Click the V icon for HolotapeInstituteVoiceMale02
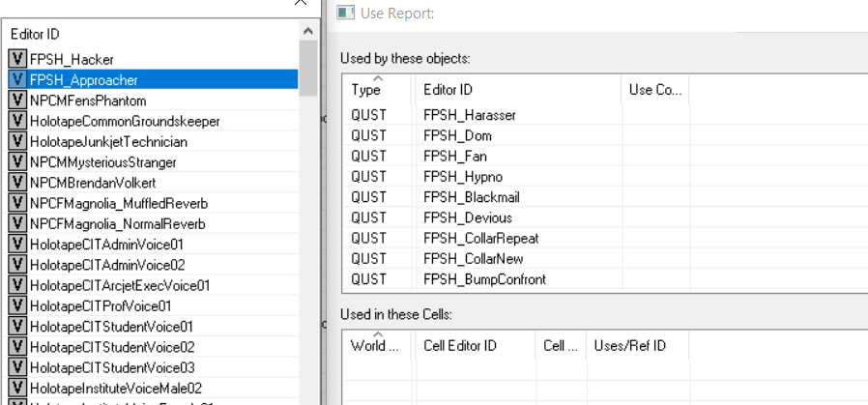The image size is (868, 405). coord(17,387)
